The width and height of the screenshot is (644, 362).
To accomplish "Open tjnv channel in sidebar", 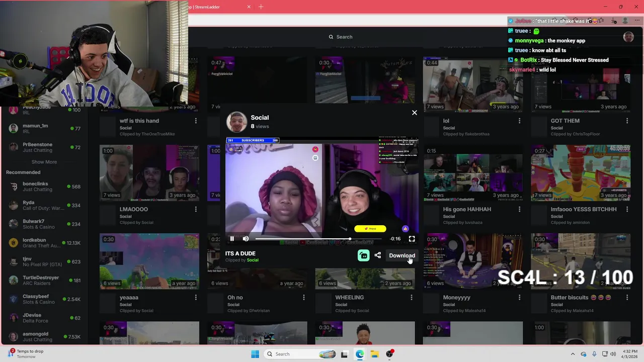I will tap(44, 261).
